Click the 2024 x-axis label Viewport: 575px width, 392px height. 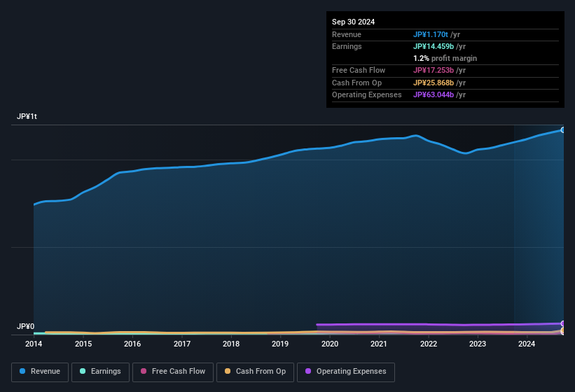[527, 344]
